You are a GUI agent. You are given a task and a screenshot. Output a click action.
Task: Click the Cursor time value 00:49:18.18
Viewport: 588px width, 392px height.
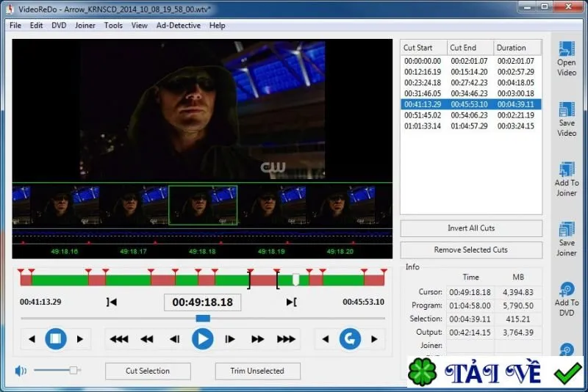point(470,292)
